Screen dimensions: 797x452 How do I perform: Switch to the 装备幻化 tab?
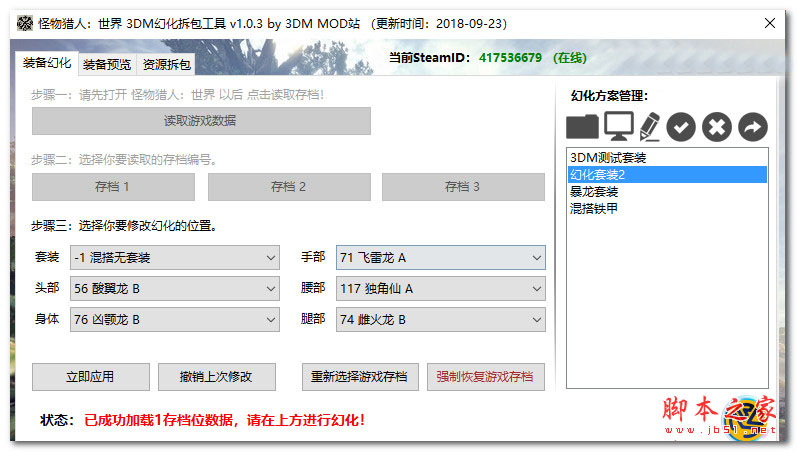(47, 63)
